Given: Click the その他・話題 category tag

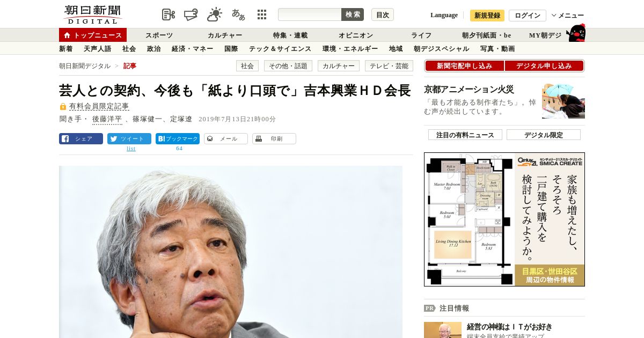Looking at the screenshot, I should tap(288, 66).
